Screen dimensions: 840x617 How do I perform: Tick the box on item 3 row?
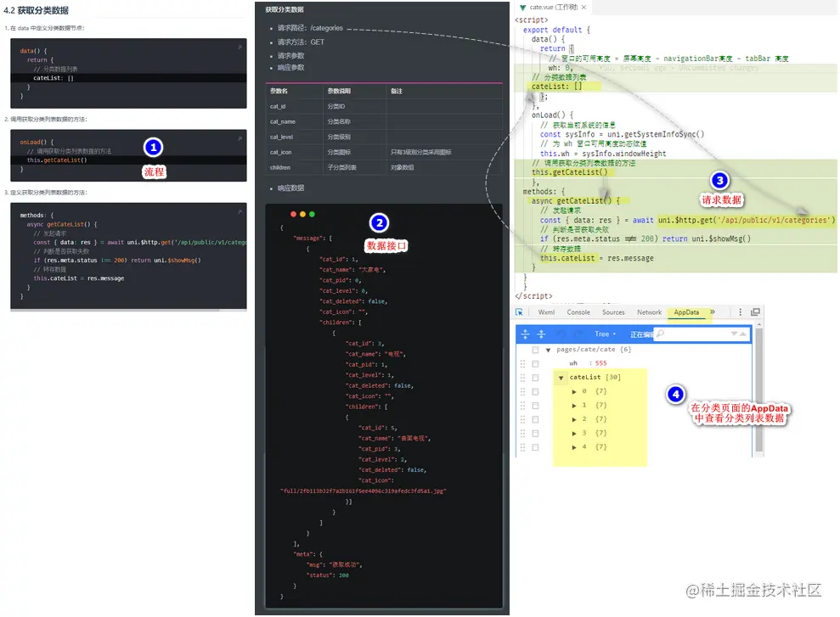click(x=535, y=434)
